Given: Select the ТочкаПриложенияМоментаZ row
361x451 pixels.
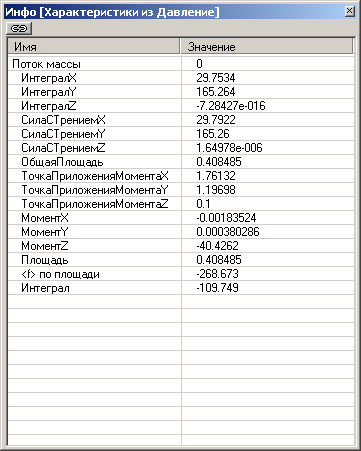Looking at the screenshot, I should (x=181, y=204).
